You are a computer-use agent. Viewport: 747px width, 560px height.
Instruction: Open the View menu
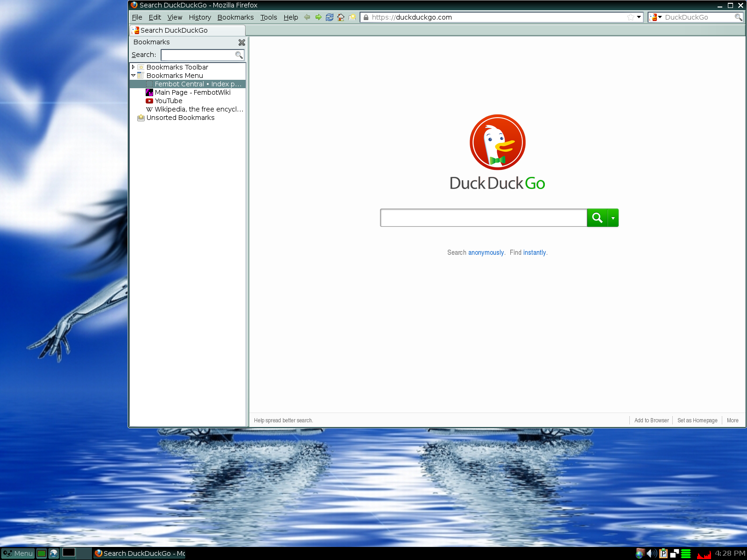pyautogui.click(x=175, y=17)
